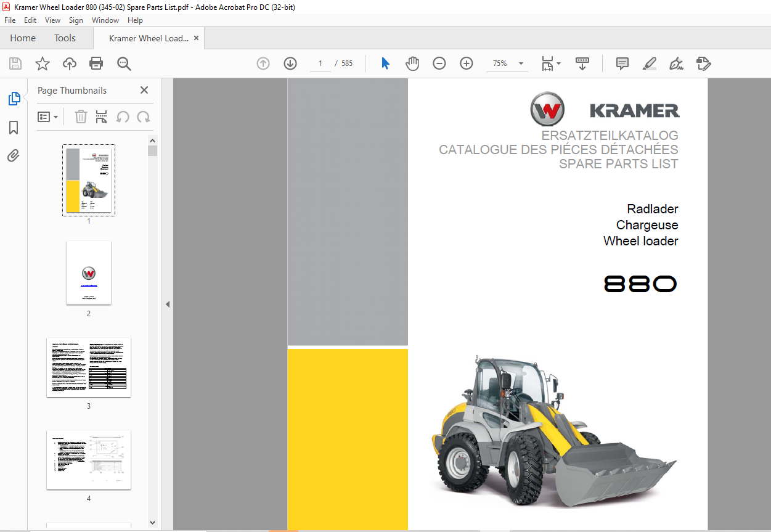This screenshot has width=771, height=532.
Task: Delete selected page via trash icon
Action: click(x=81, y=117)
